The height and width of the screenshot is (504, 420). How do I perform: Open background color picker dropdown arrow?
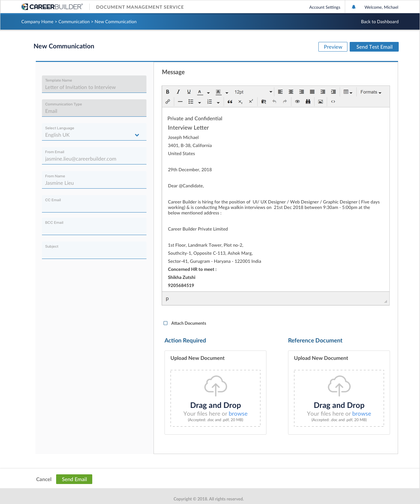coord(227,93)
